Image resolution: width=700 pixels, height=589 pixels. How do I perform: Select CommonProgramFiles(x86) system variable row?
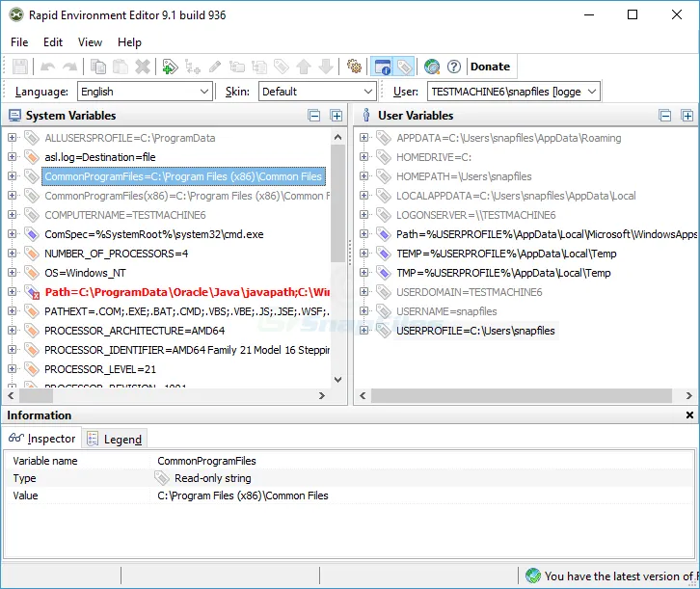187,196
